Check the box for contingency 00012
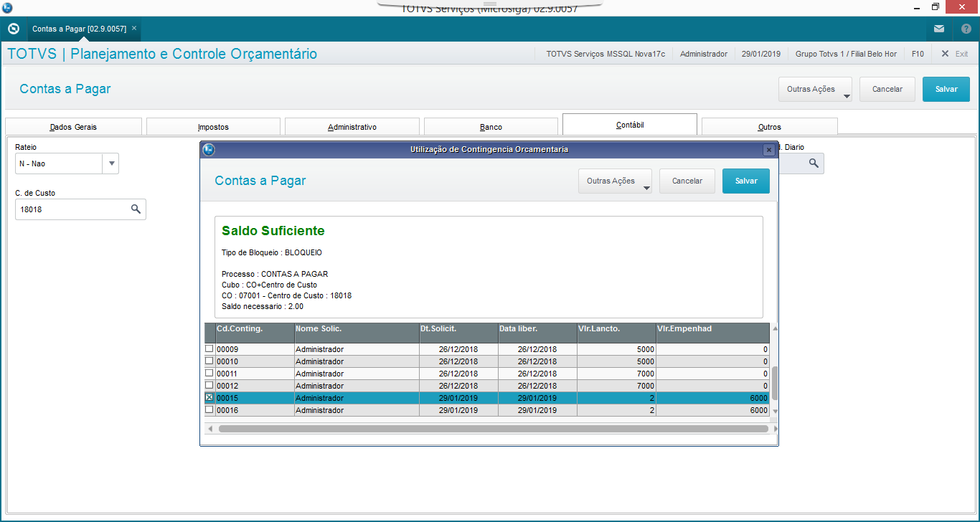 pos(209,385)
